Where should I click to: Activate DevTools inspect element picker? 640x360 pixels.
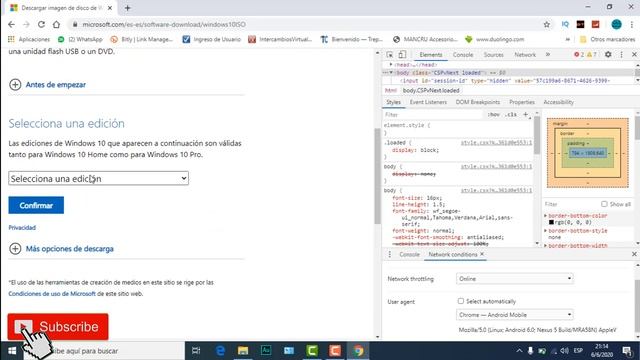(x=390, y=55)
